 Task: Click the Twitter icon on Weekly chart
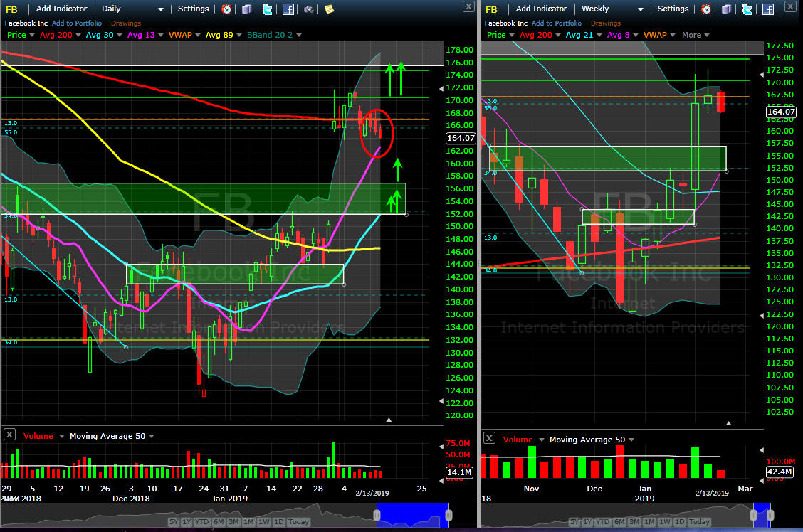[x=747, y=9]
